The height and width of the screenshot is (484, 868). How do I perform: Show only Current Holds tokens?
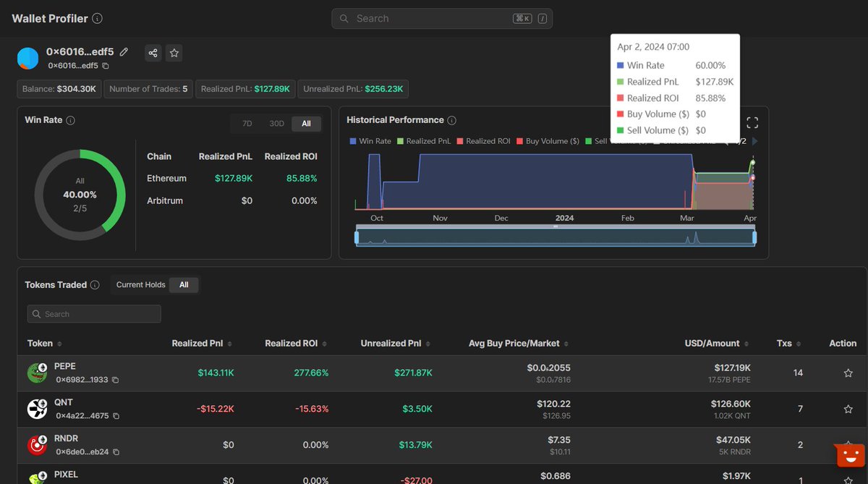coord(140,284)
